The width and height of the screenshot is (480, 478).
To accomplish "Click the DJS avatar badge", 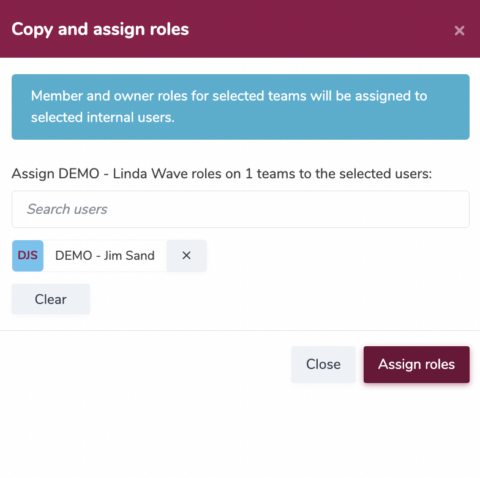I will (x=28, y=256).
